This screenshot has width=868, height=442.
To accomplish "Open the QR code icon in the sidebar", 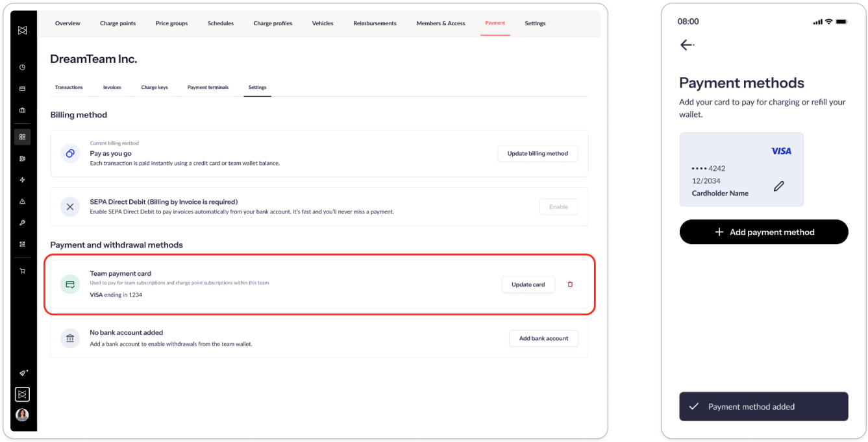I will pyautogui.click(x=22, y=244).
